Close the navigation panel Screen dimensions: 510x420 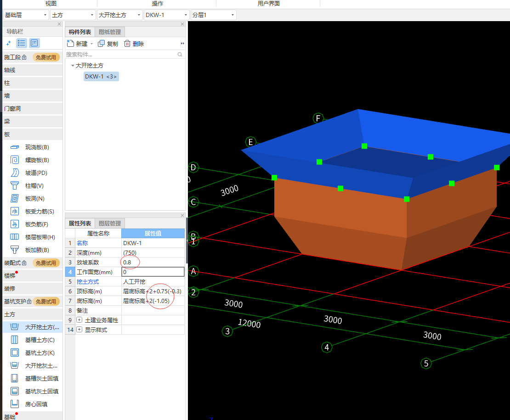click(59, 24)
